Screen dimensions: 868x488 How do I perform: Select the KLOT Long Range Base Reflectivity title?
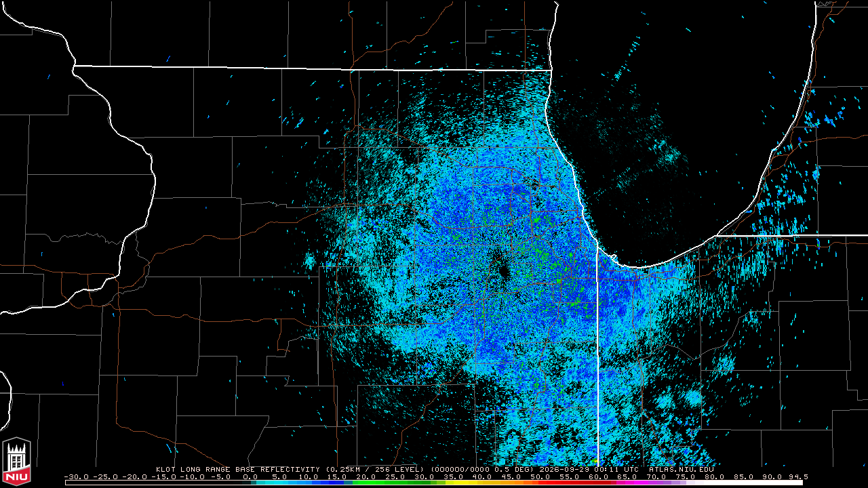pos(237,469)
